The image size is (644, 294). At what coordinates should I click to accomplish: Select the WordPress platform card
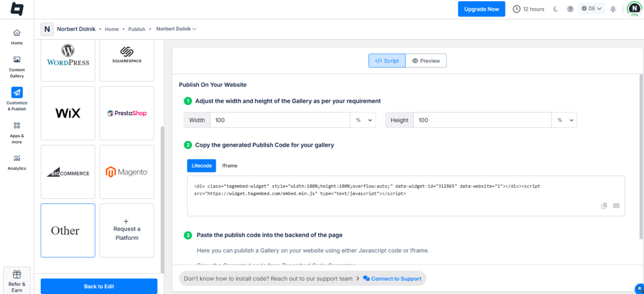[68, 61]
